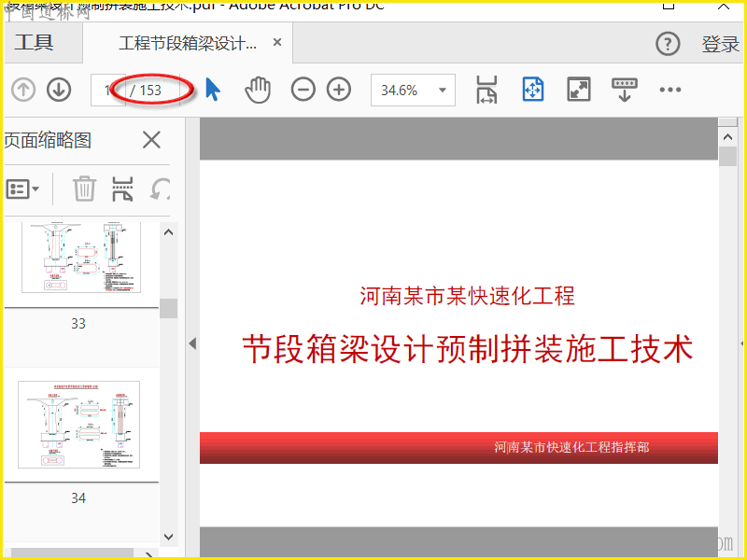Click the thumbnail panel scrollbar handle
Screen dimensions: 747x560
pos(168,309)
